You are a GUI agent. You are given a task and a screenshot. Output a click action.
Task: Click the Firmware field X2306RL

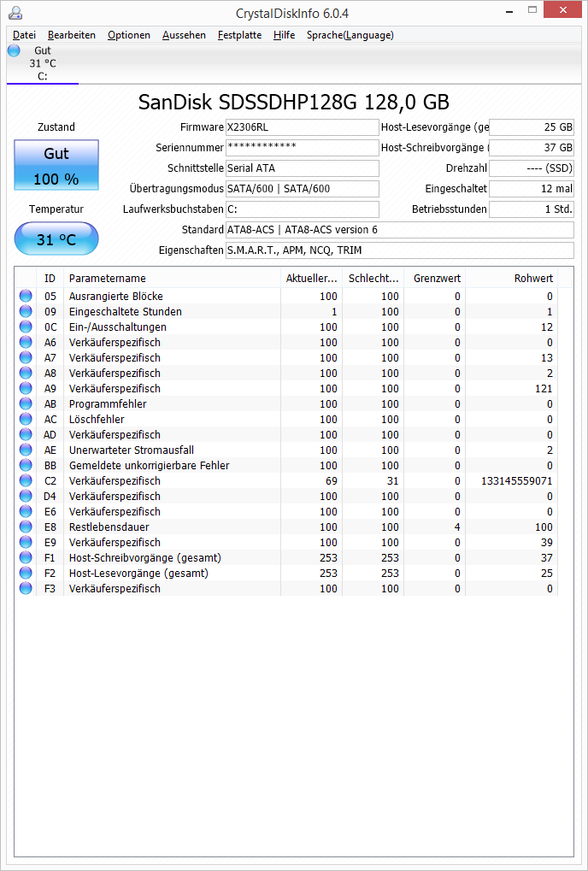[302, 127]
